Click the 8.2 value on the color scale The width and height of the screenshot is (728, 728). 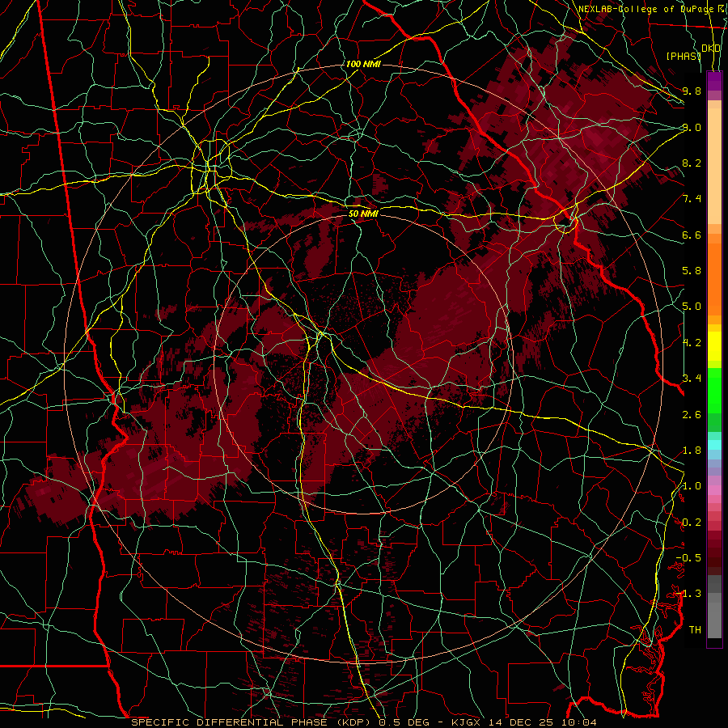[692, 163]
